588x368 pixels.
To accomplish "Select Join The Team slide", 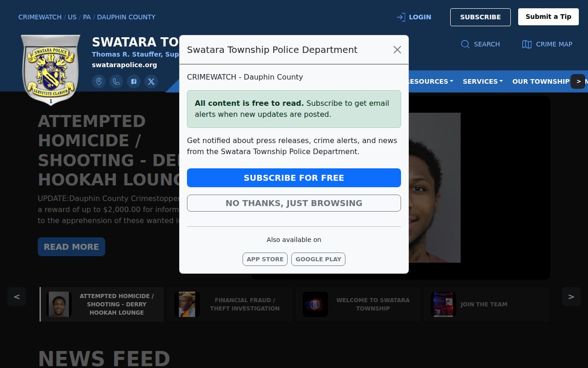I will click(x=486, y=304).
